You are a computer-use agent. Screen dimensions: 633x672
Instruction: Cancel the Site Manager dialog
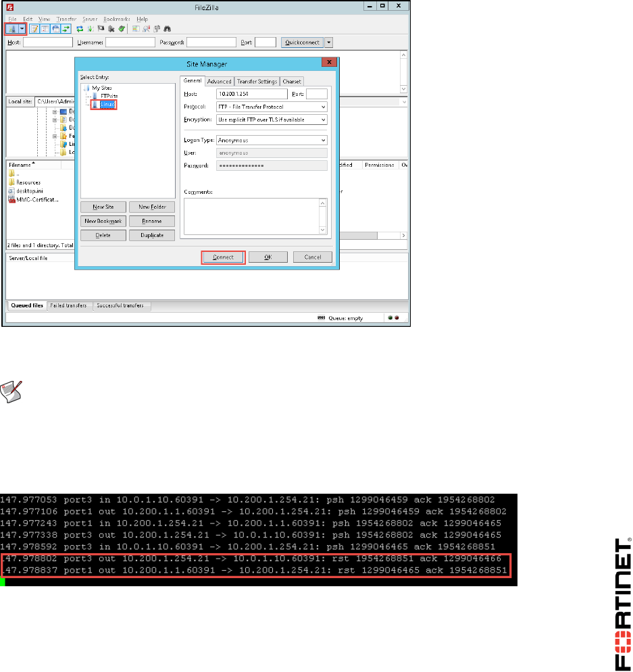click(x=312, y=257)
